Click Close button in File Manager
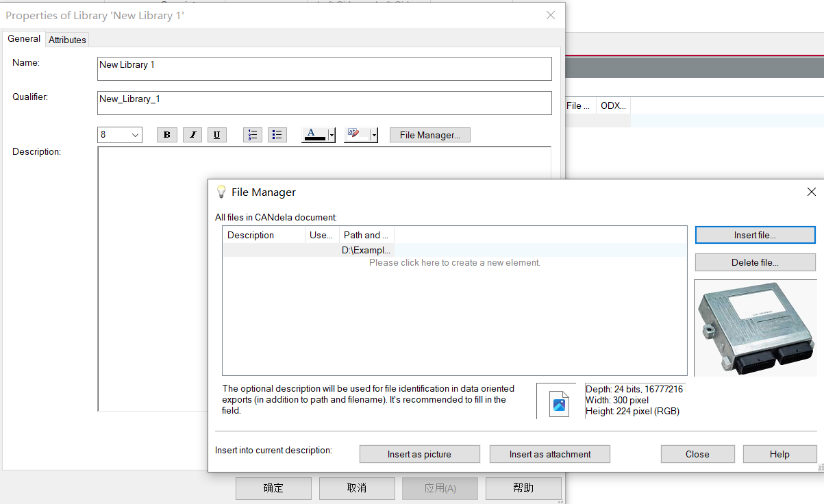 (697, 454)
